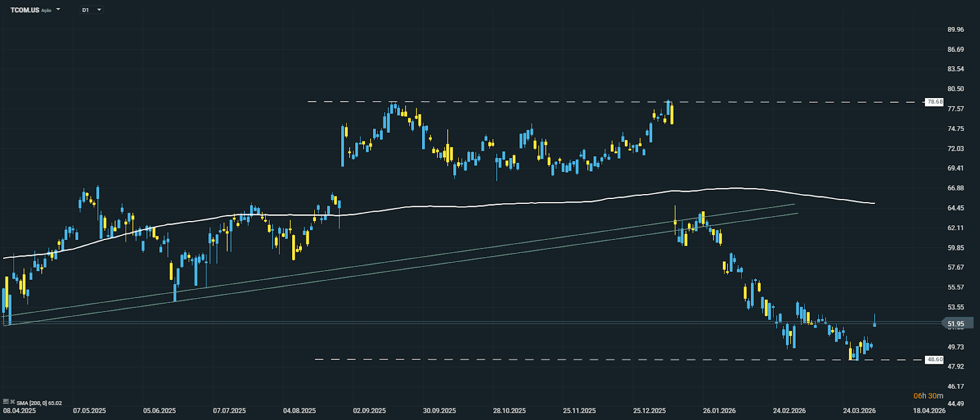Click the 89.96 value on price scale
This screenshot has height=420, width=980.
click(x=955, y=29)
